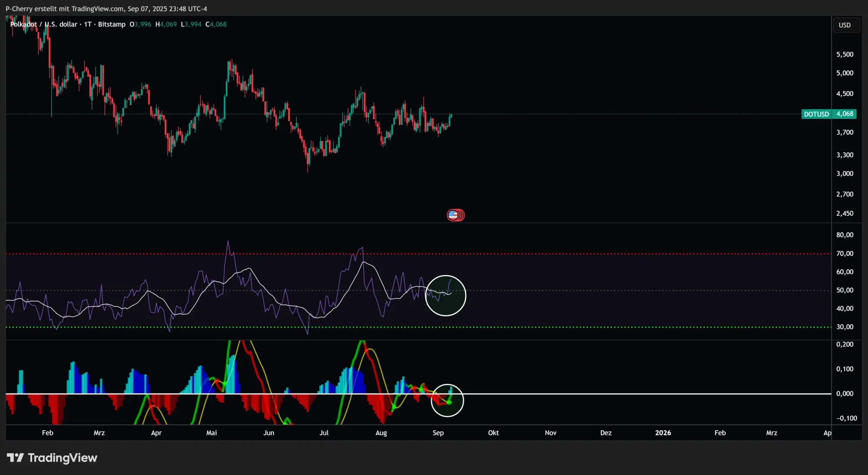Click the 2,450 price axis label

(845, 213)
